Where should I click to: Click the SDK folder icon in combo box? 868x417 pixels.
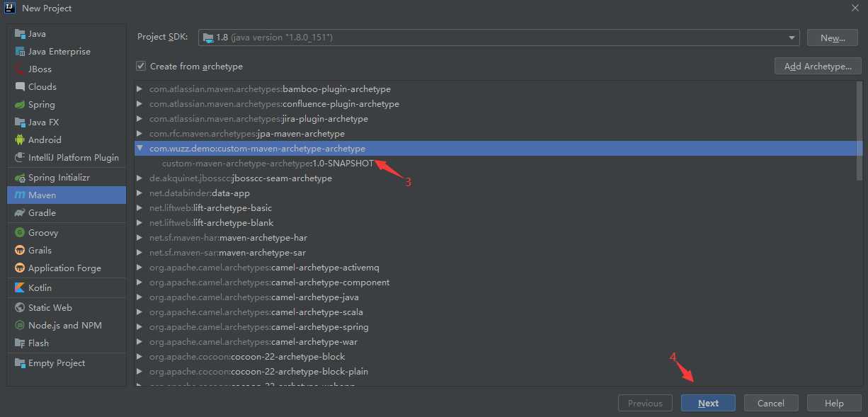point(207,38)
